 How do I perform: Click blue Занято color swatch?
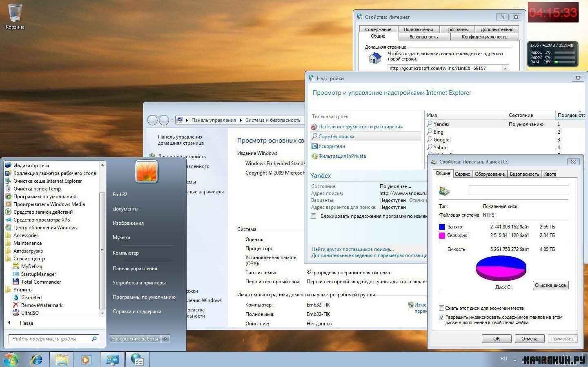click(x=442, y=227)
